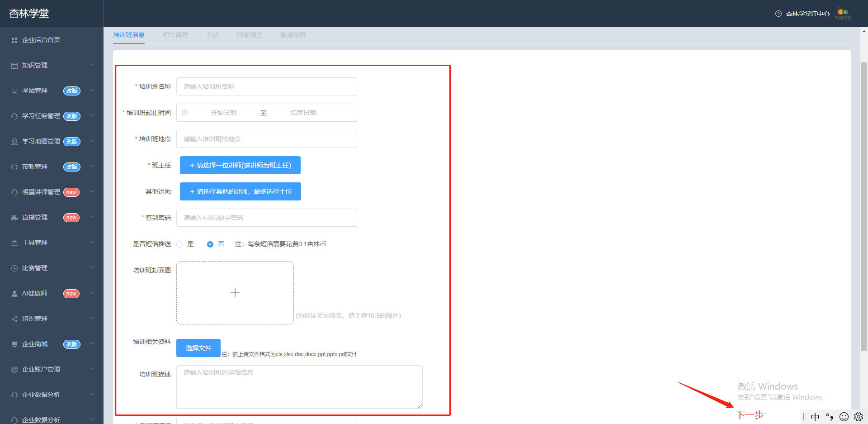The width and height of the screenshot is (868, 424).
Task: Expand the 工具管理 menu chevron
Action: click(92, 243)
